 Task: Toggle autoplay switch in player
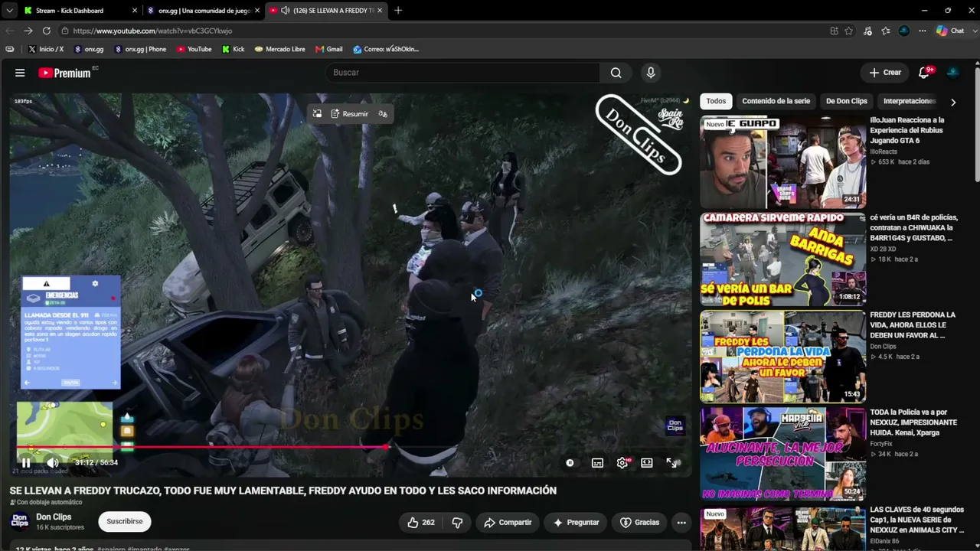(x=570, y=462)
